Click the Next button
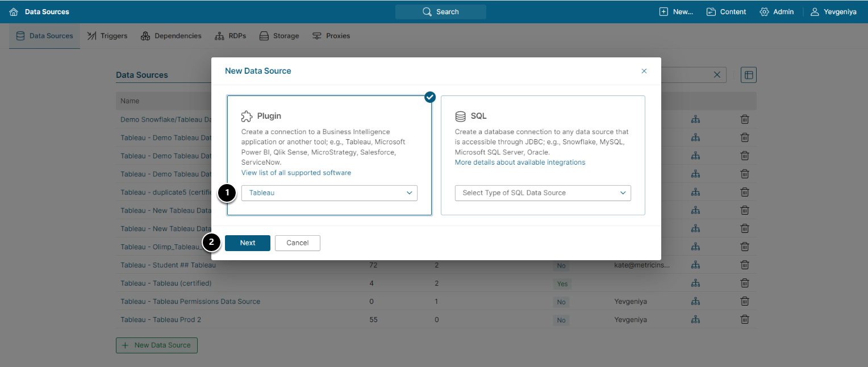This screenshot has width=868, height=367. [248, 243]
